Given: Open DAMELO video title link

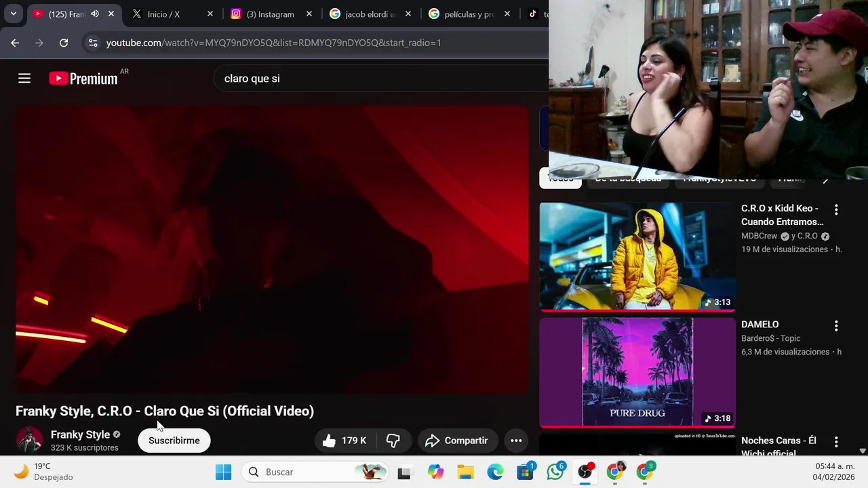Looking at the screenshot, I should [x=760, y=325].
